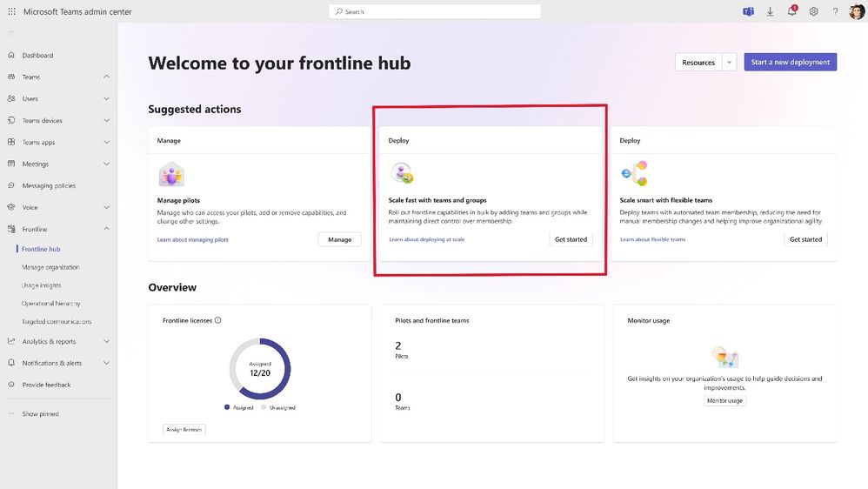The image size is (868, 489).
Task: Collapse the Frontline navigation section
Action: click(x=106, y=229)
